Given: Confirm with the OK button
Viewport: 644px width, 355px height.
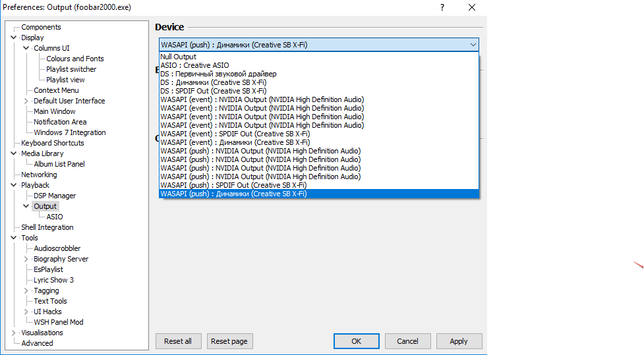Looking at the screenshot, I should (356, 341).
